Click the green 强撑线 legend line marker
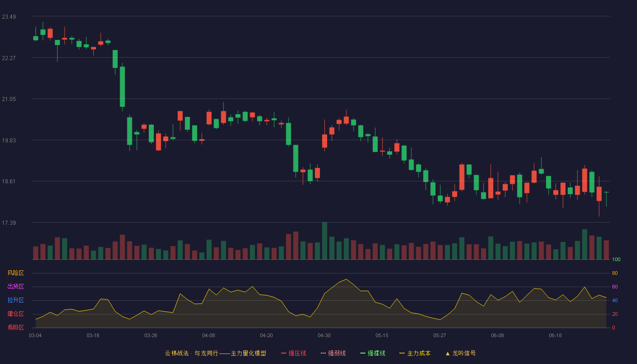Image resolution: width=637 pixels, height=364 pixels. 363,353
